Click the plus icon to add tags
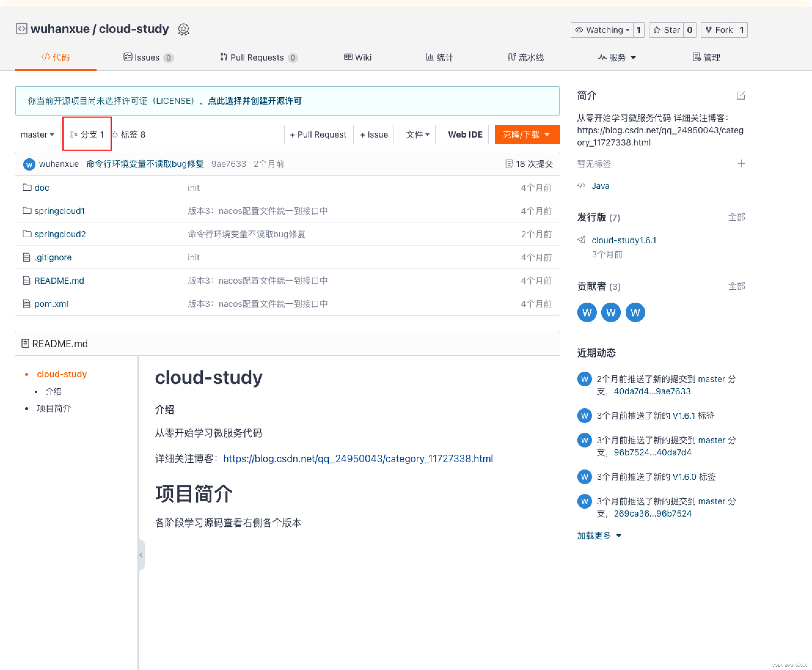This screenshot has width=812, height=670. click(741, 164)
